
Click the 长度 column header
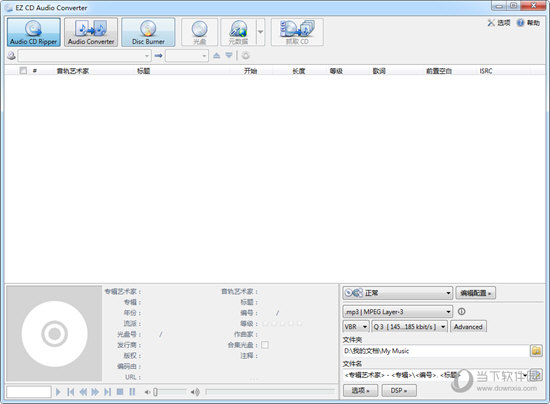[299, 71]
